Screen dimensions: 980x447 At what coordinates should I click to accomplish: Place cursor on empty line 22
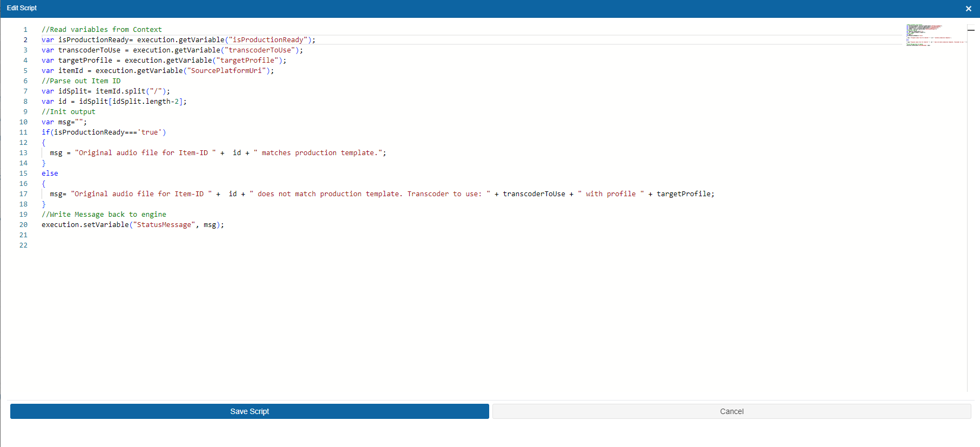pos(162,245)
